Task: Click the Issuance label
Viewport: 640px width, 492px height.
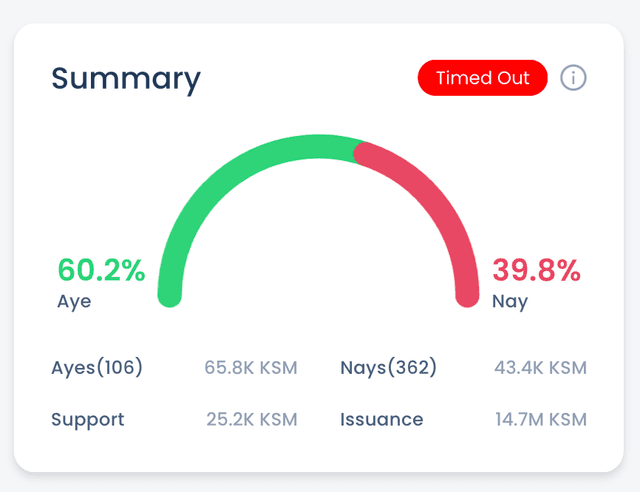Action: coord(381,419)
